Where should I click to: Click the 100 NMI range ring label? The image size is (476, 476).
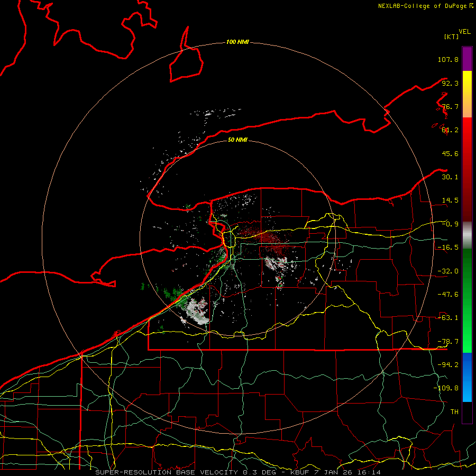237,42
